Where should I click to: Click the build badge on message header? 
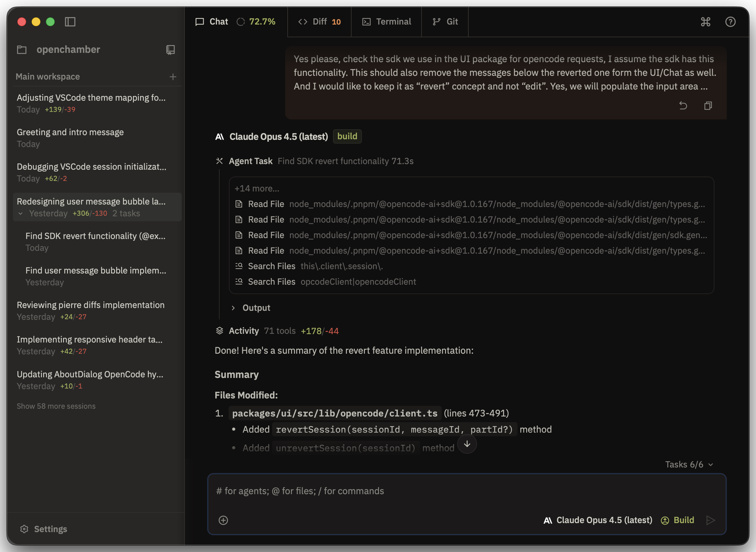click(x=347, y=136)
